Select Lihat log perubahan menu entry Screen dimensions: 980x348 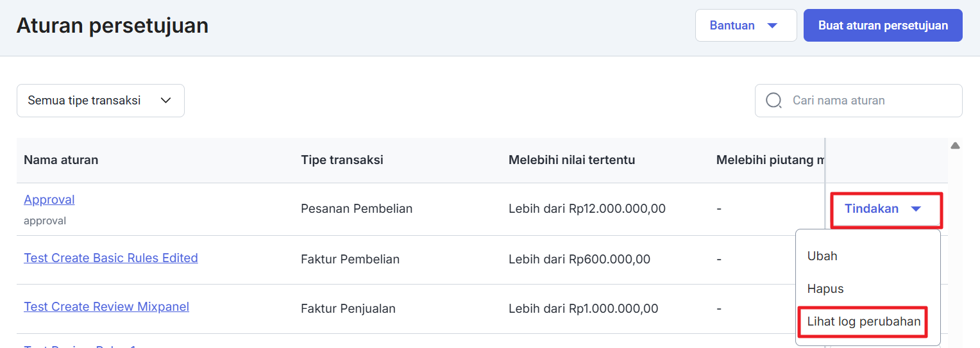(864, 321)
